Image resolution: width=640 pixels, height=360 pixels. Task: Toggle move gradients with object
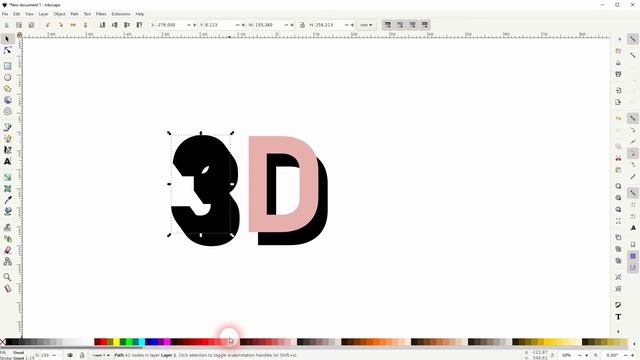[x=413, y=25]
